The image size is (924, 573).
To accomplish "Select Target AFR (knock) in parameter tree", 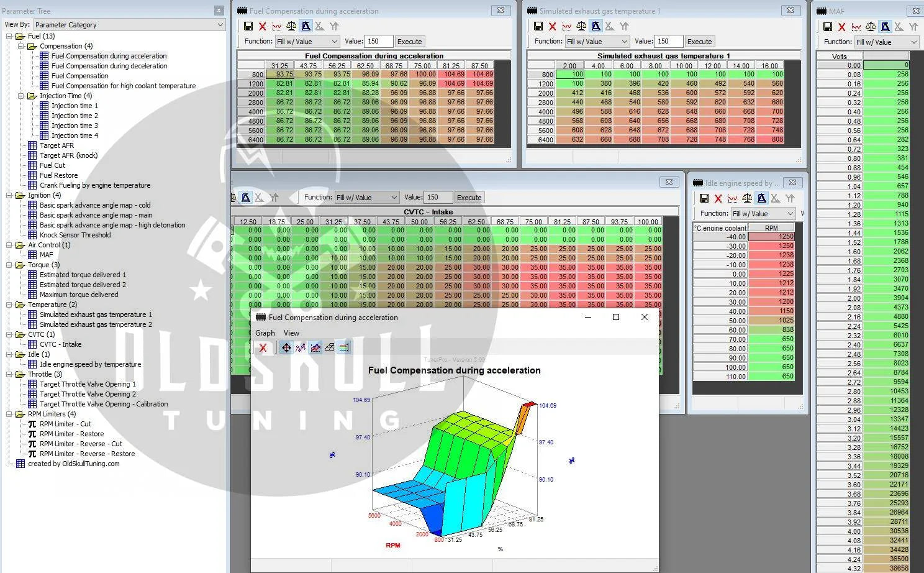I will tap(68, 155).
